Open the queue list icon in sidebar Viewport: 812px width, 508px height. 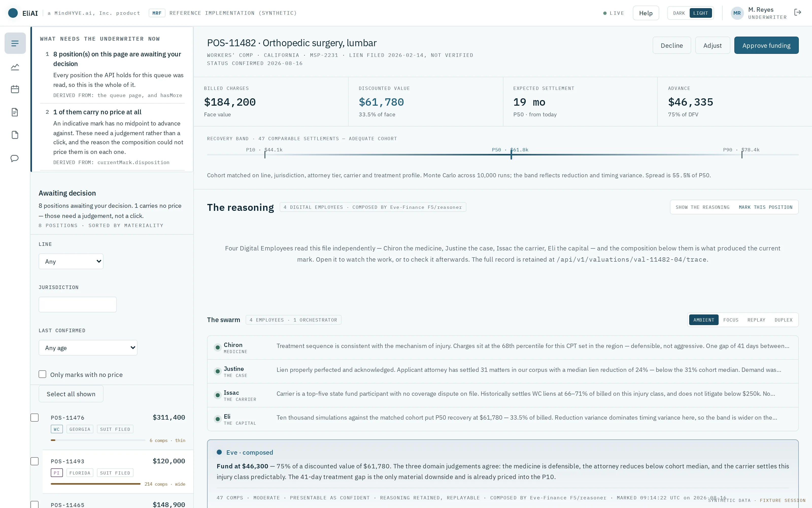pos(15,43)
